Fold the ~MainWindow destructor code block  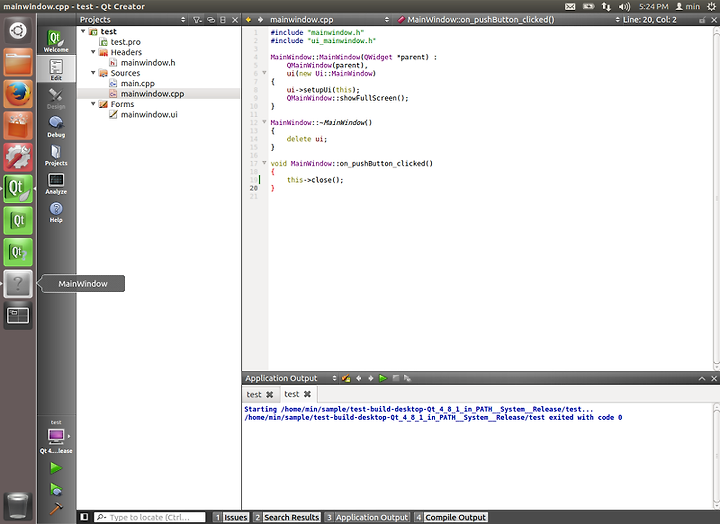coord(264,122)
